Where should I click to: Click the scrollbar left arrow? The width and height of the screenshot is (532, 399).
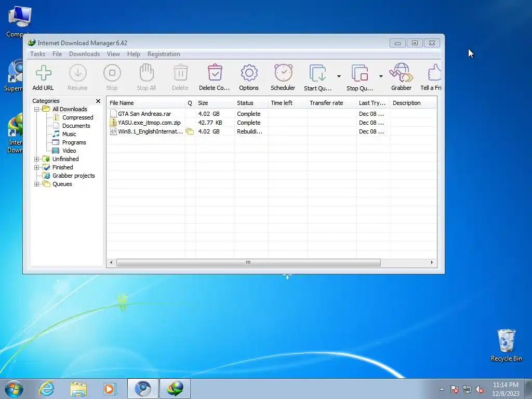(x=111, y=262)
